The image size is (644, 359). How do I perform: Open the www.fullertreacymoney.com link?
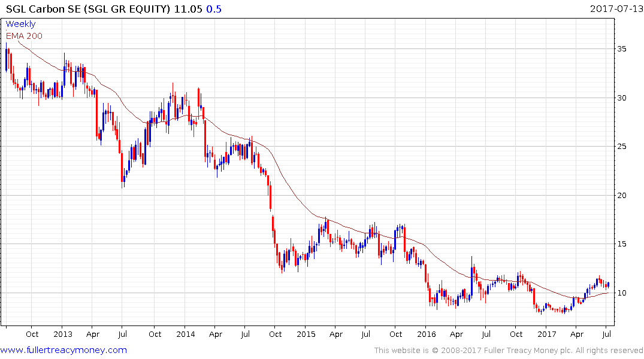pyautogui.click(x=64, y=350)
